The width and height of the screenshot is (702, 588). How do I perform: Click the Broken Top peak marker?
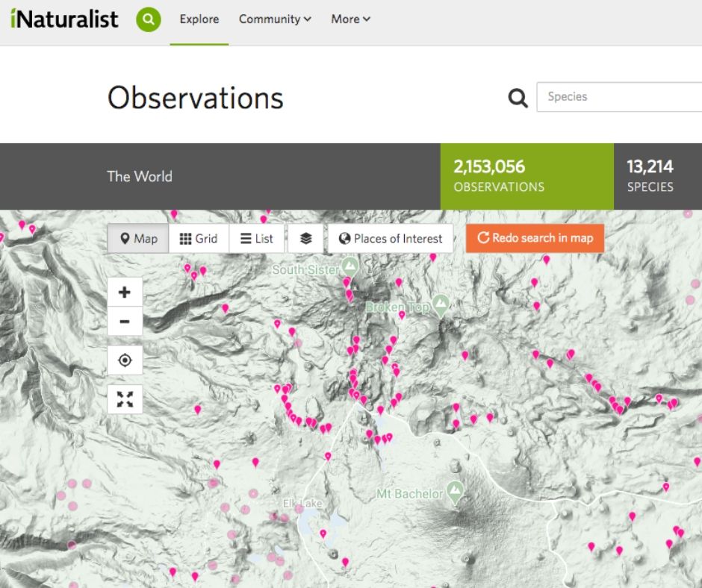click(441, 304)
